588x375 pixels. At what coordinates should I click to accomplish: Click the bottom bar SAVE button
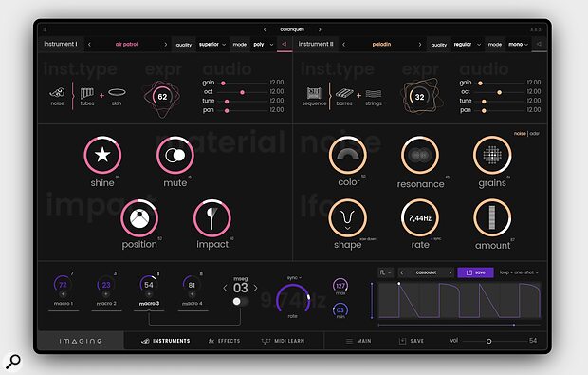click(x=411, y=341)
